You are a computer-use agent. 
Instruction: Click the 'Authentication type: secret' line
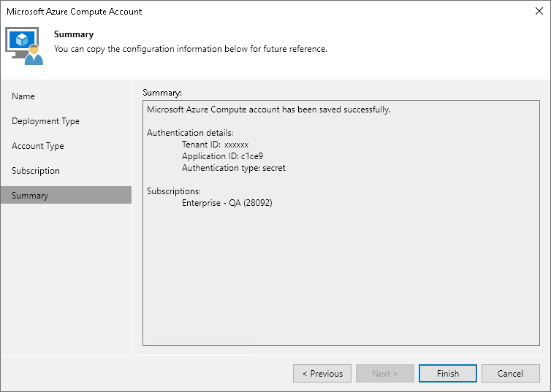[x=234, y=168]
